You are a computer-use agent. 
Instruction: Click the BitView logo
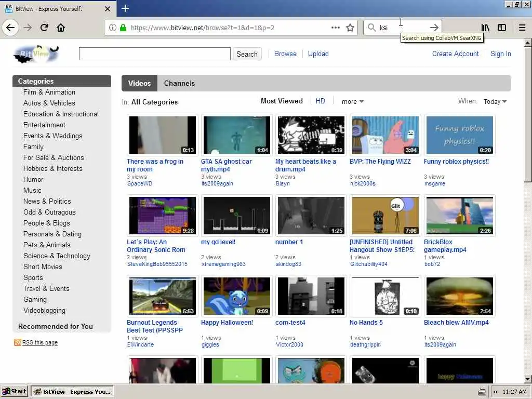point(36,54)
